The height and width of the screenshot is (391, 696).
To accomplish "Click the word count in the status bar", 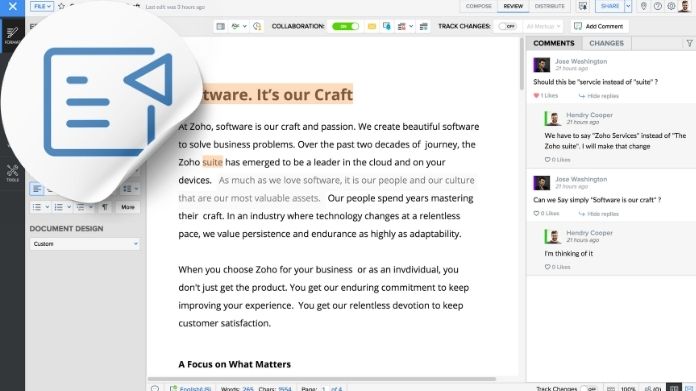I will pyautogui.click(x=237, y=389).
